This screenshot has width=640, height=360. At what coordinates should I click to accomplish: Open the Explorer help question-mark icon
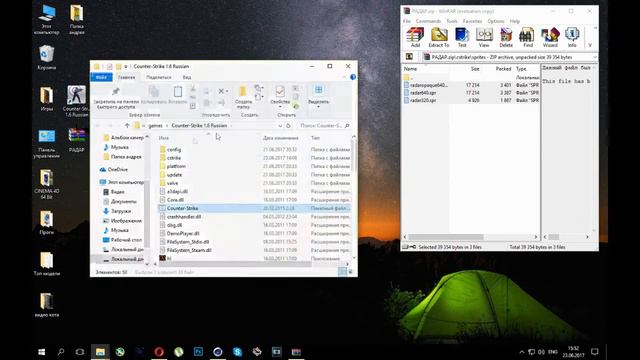click(x=353, y=77)
